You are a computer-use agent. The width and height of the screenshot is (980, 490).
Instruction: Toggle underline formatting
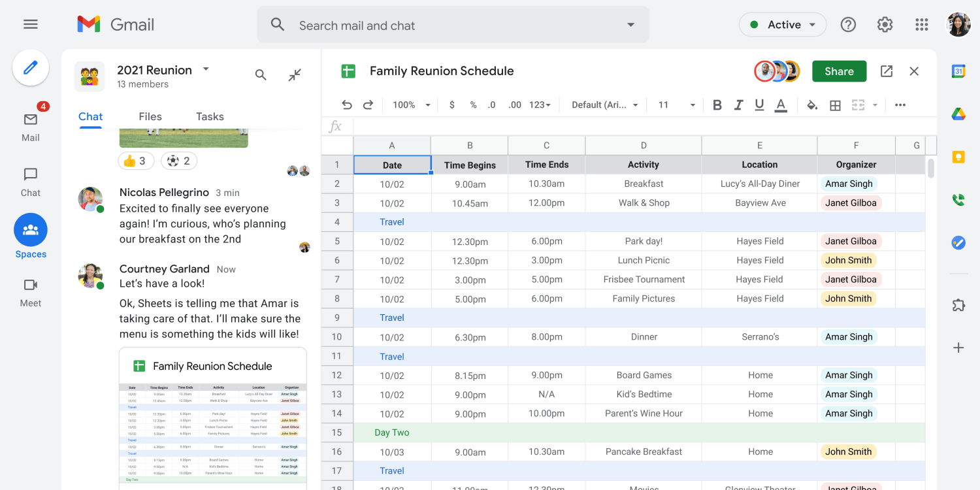tap(759, 105)
